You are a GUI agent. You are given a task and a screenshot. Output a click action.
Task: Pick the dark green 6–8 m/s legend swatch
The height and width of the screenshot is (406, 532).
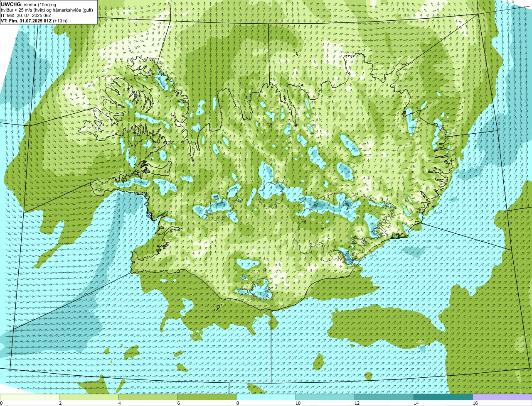(x=207, y=397)
